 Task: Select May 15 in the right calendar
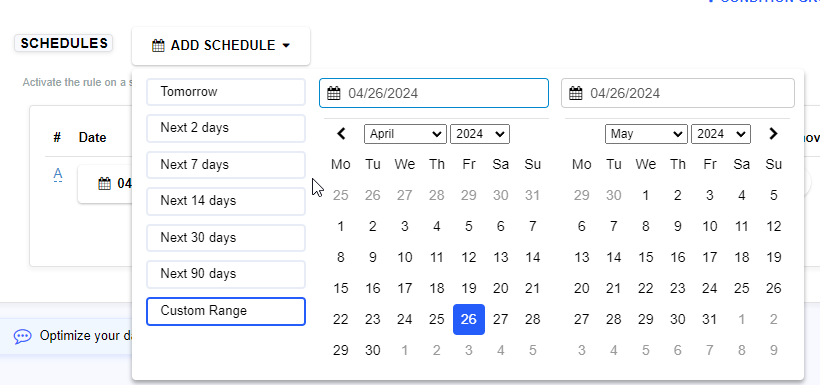coord(646,257)
